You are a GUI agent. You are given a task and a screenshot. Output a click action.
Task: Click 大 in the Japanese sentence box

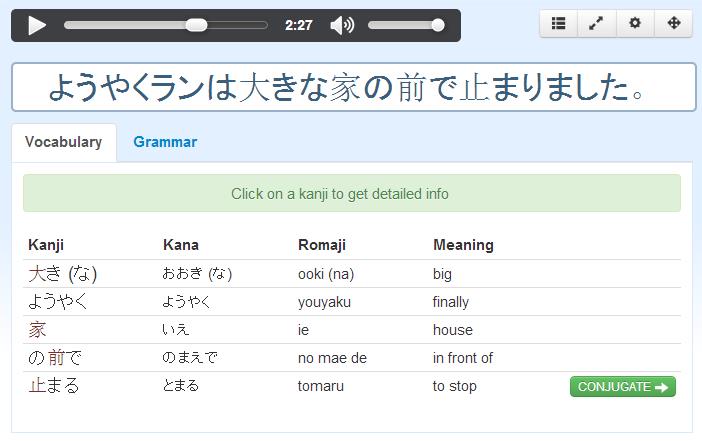pyautogui.click(x=253, y=88)
